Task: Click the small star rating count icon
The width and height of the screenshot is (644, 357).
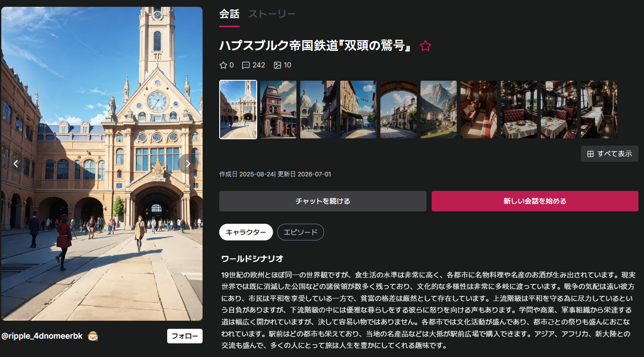Action: click(223, 65)
